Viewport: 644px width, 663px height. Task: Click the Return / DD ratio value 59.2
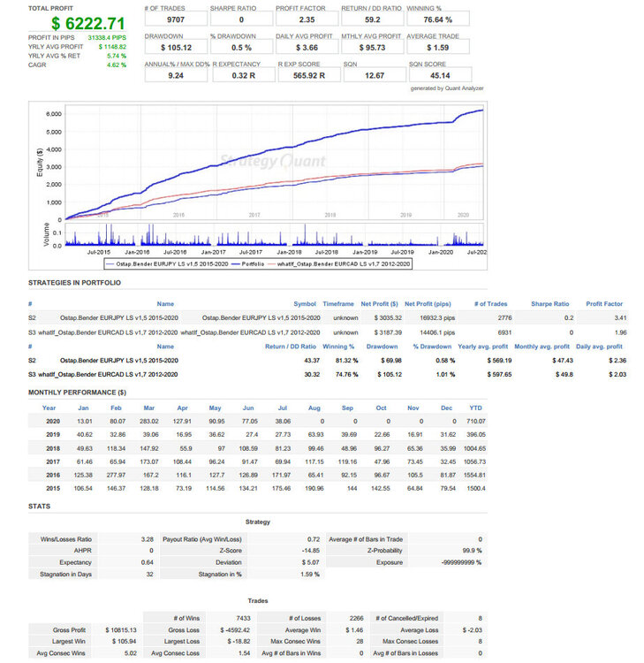click(x=372, y=19)
